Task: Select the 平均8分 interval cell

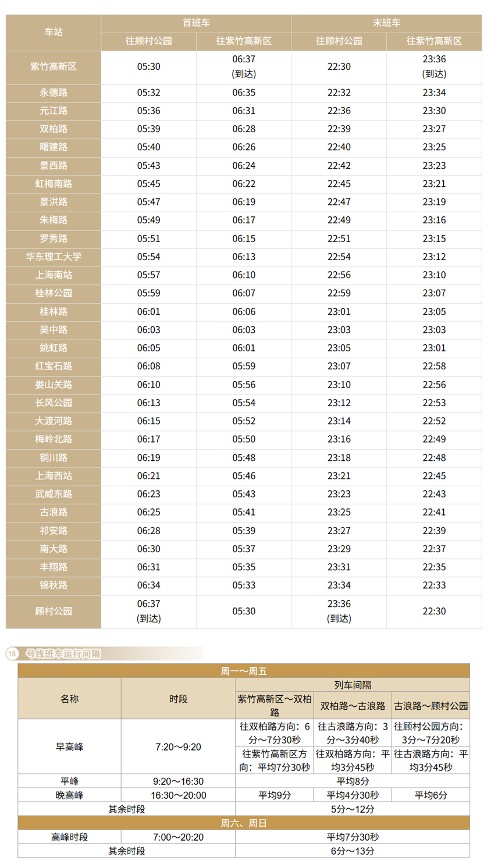Action: click(353, 781)
